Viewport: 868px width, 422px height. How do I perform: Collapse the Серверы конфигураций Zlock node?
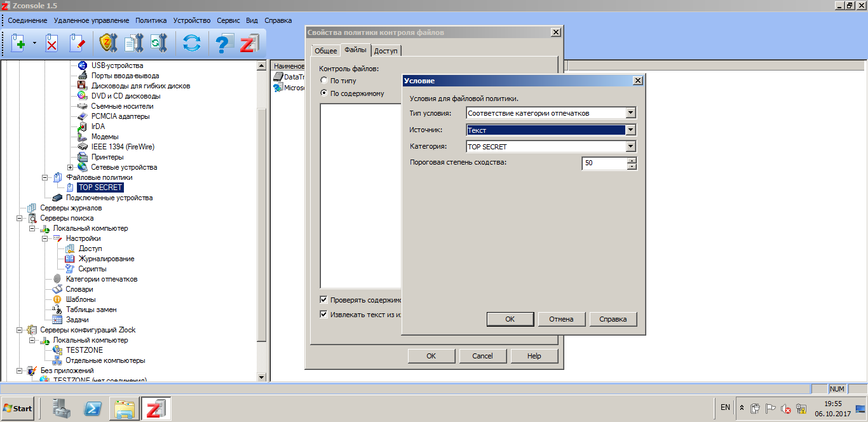coord(20,330)
